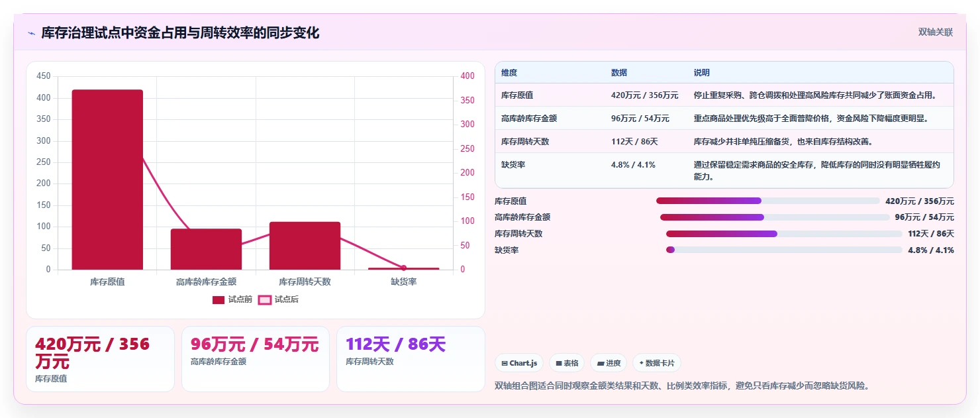This screenshot has width=980, height=418.
Task: Click the 库存原值 x-axis label
Action: point(107,282)
